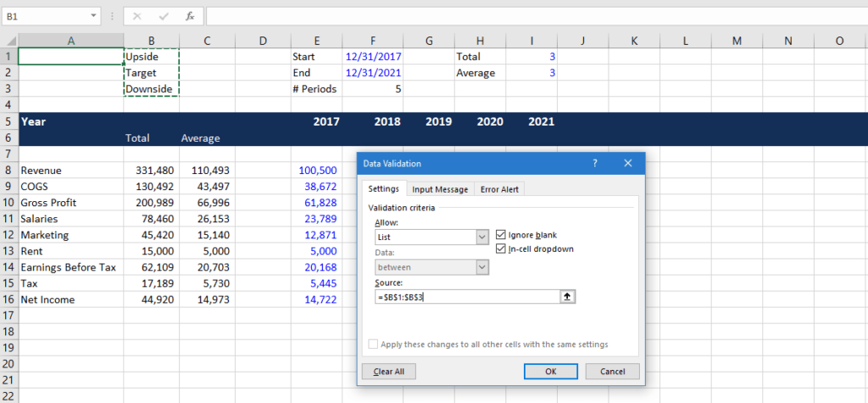Click the insert function fx icon
This screenshot has height=403, width=868.
coord(190,17)
